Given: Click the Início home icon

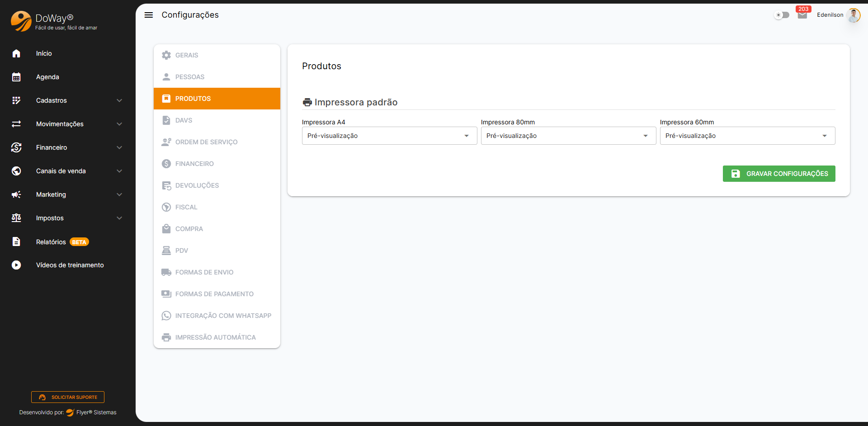Looking at the screenshot, I should click(x=16, y=53).
